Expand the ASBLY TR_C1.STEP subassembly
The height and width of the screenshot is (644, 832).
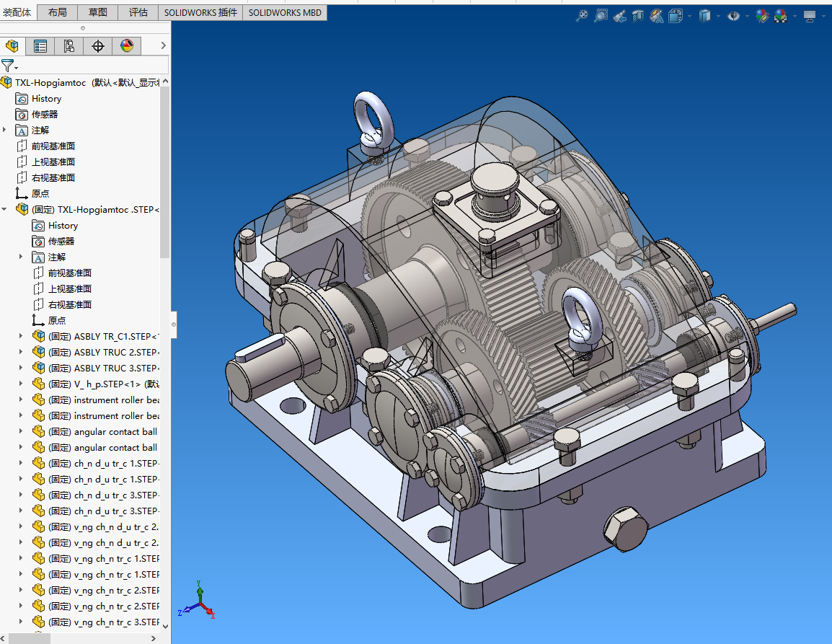tap(21, 337)
